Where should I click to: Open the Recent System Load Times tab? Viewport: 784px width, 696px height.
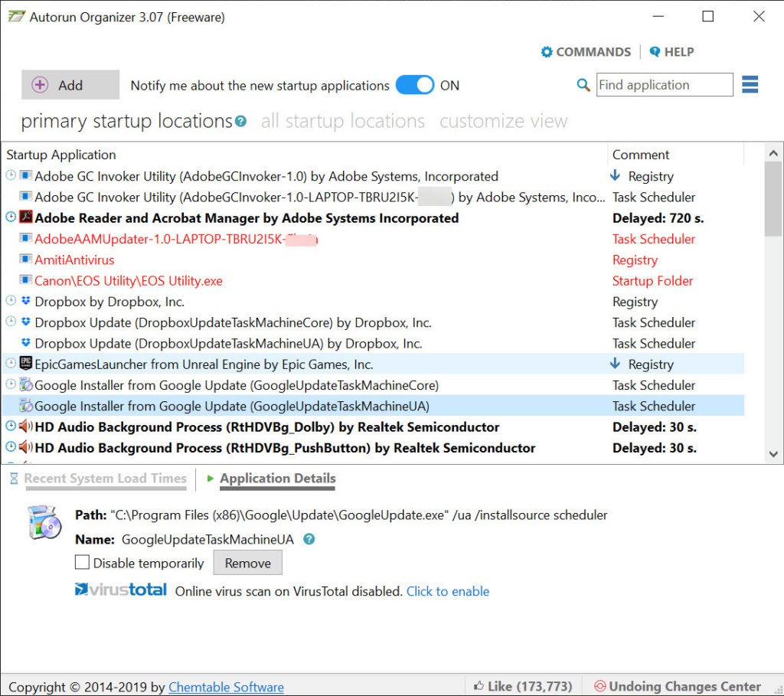105,479
